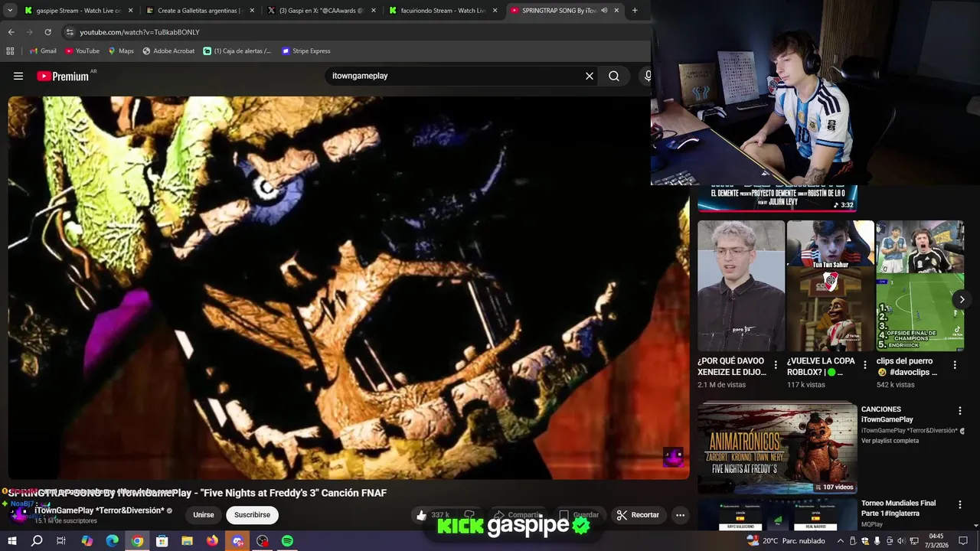Viewport: 980px width, 551px height.
Task: Clear the search box with X icon
Action: [x=590, y=76]
